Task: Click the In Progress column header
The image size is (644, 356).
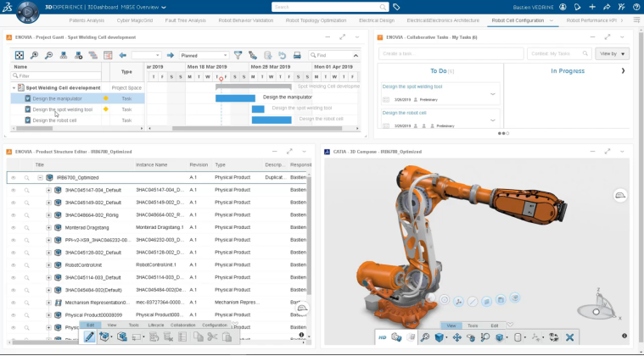Action: point(568,71)
